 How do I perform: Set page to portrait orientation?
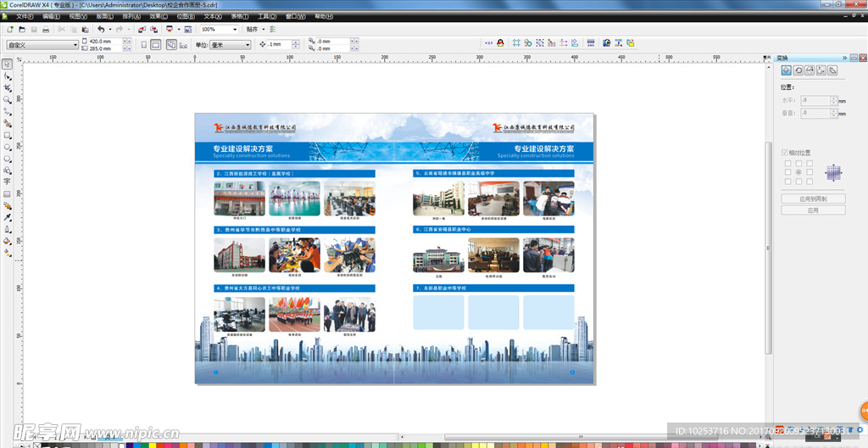[144, 45]
